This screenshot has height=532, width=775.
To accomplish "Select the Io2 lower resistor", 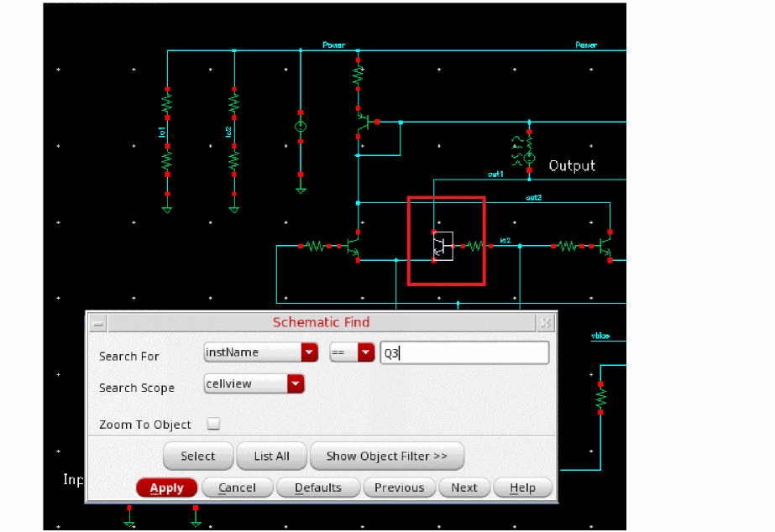I will [x=233, y=160].
